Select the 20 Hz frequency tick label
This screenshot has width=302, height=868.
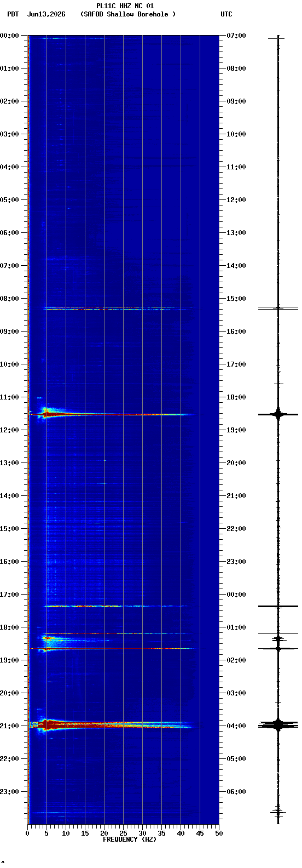pyautogui.click(x=104, y=833)
